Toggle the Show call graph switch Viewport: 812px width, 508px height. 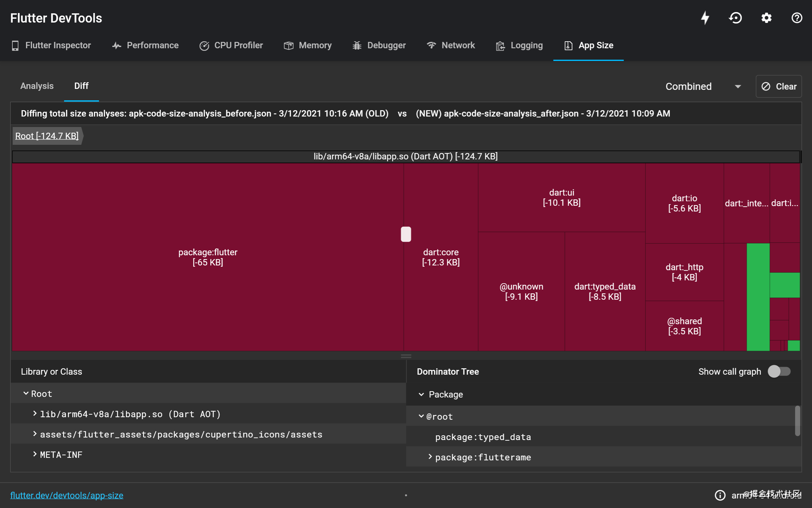click(x=779, y=371)
